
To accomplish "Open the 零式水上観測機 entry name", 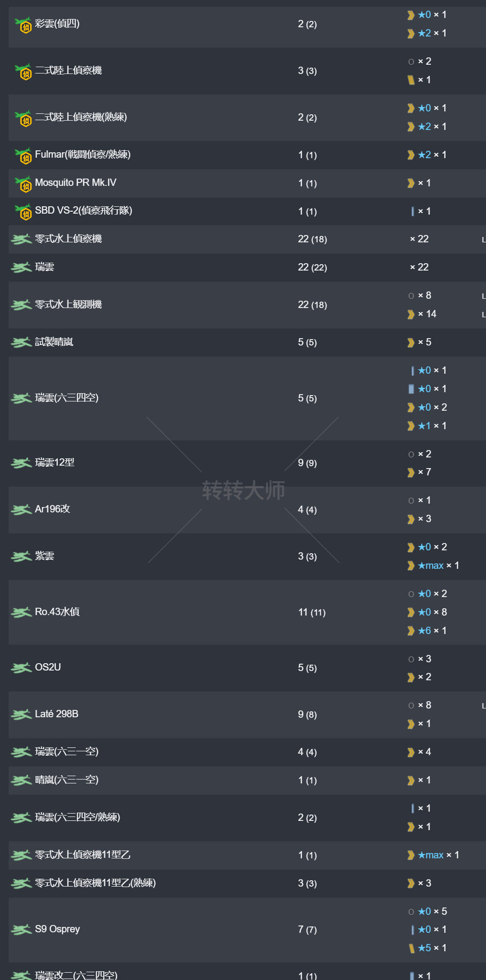I will (69, 305).
